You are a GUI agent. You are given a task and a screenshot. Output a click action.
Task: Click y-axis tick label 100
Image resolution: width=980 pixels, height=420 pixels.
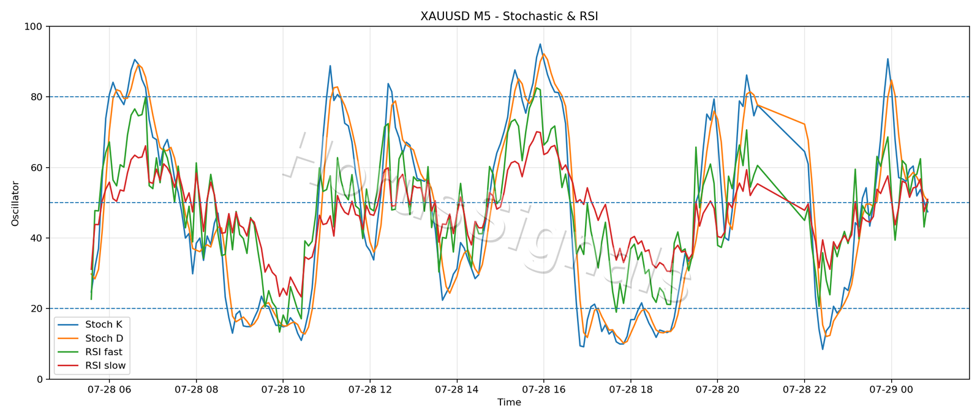coord(33,27)
